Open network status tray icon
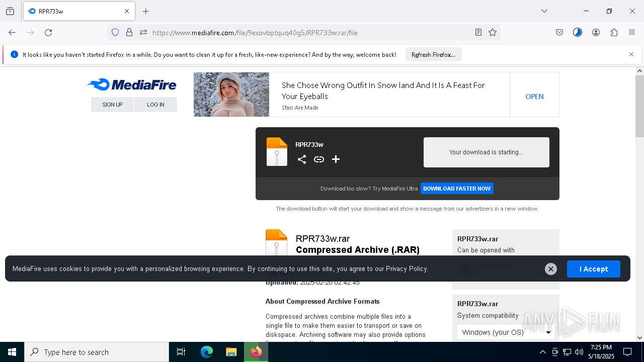The image size is (644, 362). pos(567,352)
